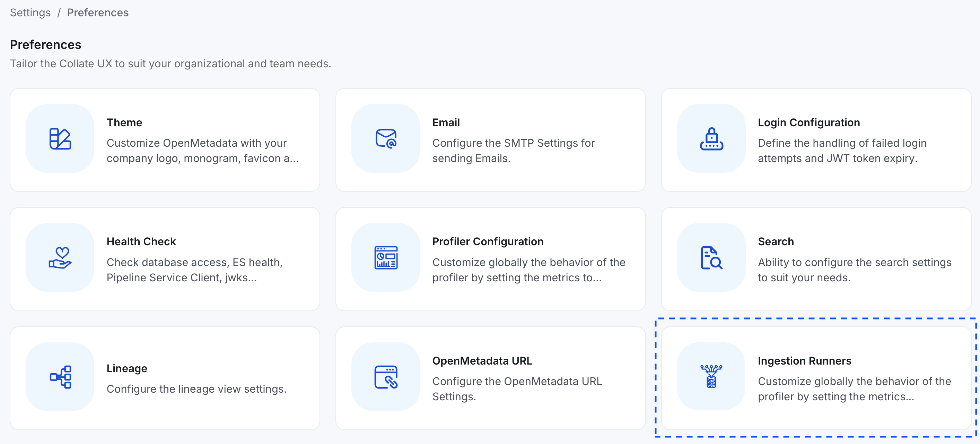Open the Theme settings card title

tap(124, 122)
